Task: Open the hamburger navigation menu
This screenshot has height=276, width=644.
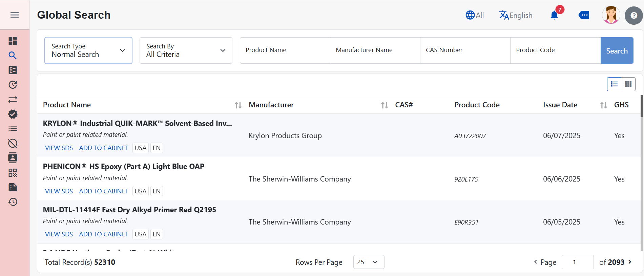Action: 15,15
